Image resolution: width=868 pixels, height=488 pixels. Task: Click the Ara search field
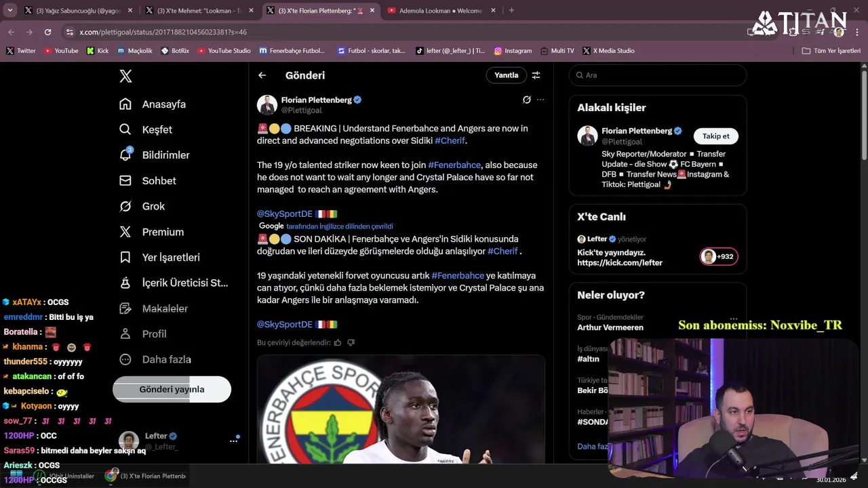click(x=658, y=75)
